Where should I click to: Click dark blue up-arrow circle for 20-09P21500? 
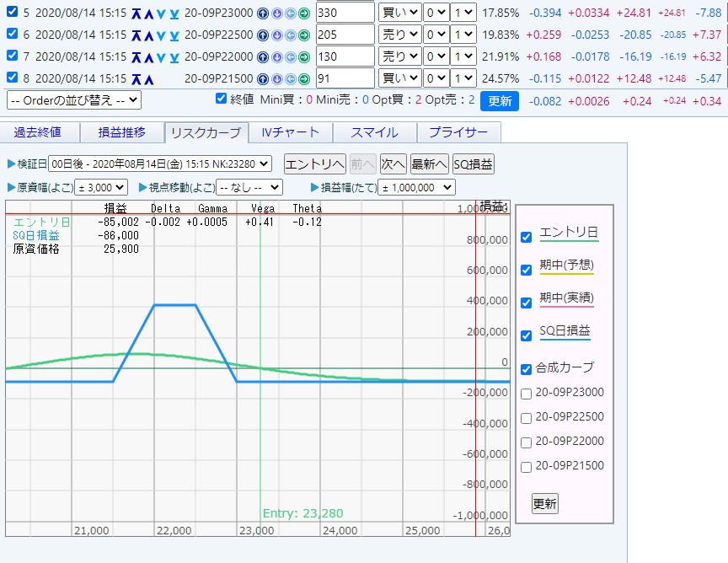tap(263, 79)
